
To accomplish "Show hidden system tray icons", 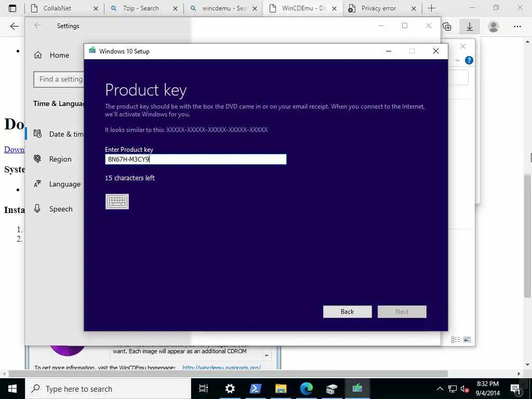I will pos(440,389).
